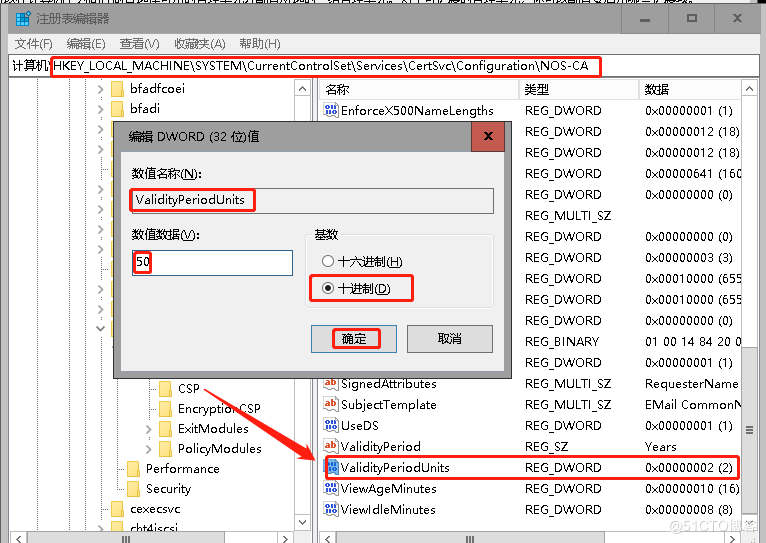Select the UseDS value name
The height and width of the screenshot is (543, 766).
tap(360, 425)
